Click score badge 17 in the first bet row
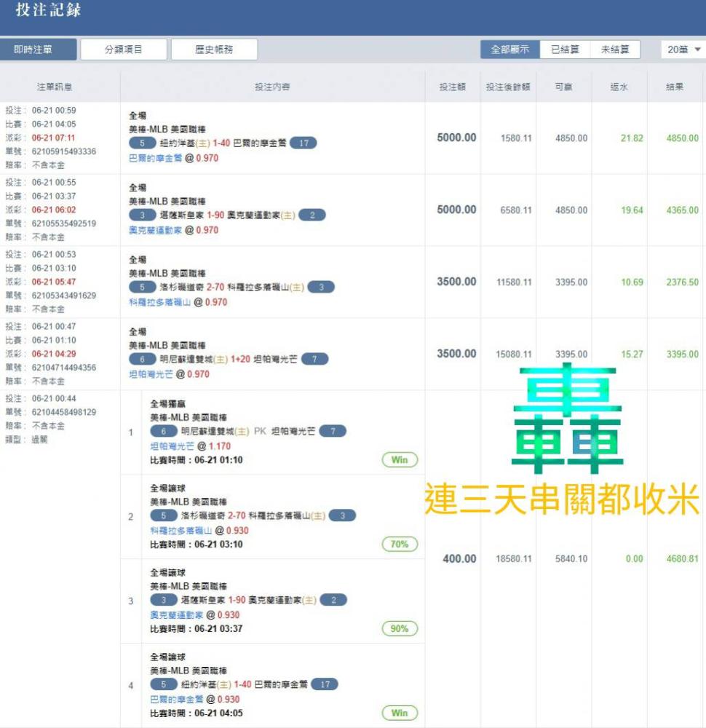This screenshot has width=706, height=728. coord(304,143)
